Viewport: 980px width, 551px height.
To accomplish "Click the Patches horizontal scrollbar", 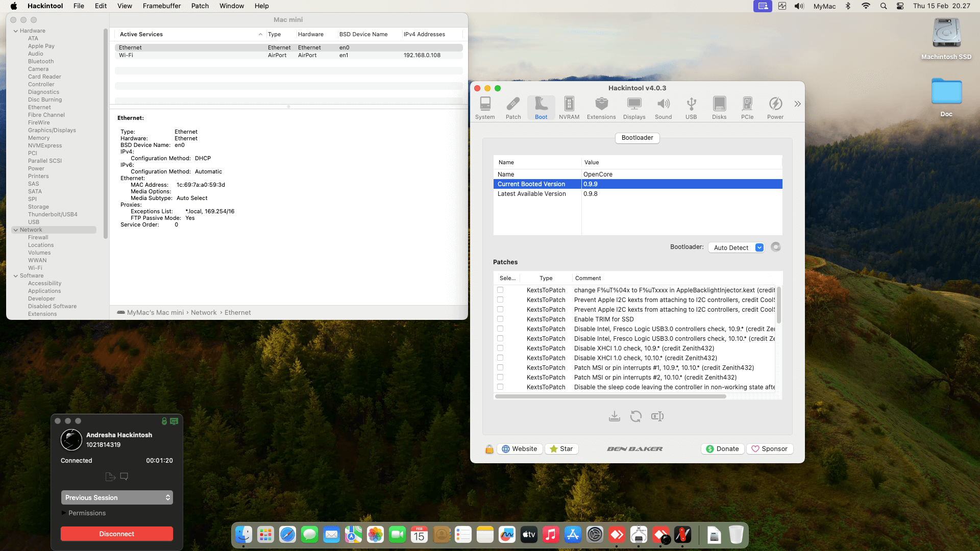I will tap(610, 396).
